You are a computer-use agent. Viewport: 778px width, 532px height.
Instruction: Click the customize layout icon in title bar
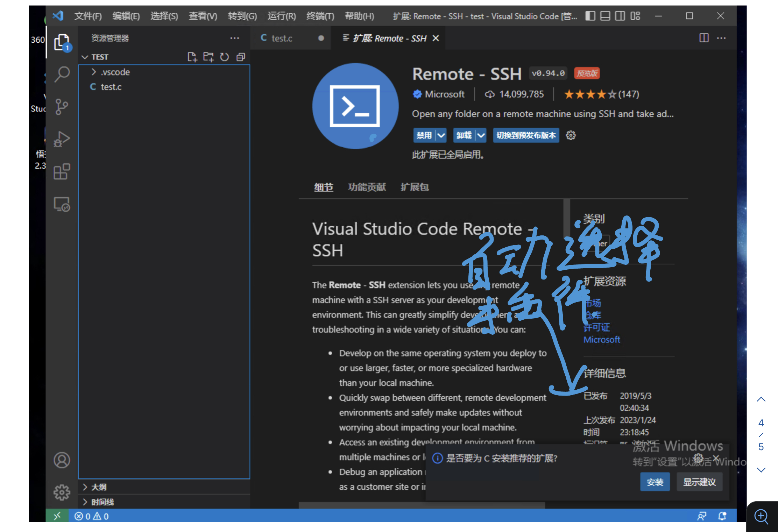tap(635, 16)
